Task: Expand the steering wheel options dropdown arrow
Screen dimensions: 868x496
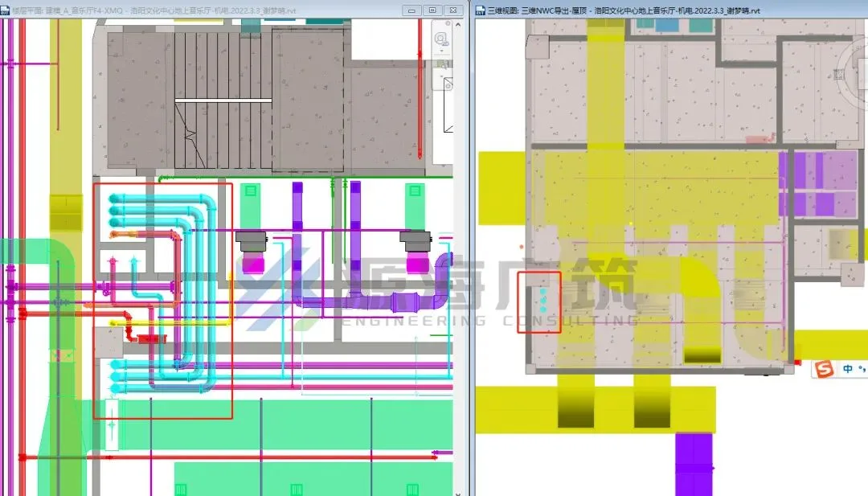Action: [x=441, y=51]
